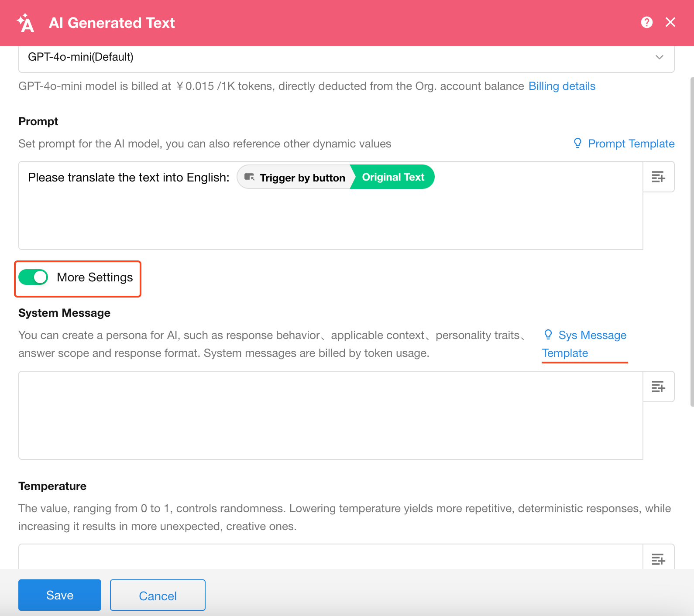
Task: Open the Prompt Template link
Action: click(x=631, y=144)
